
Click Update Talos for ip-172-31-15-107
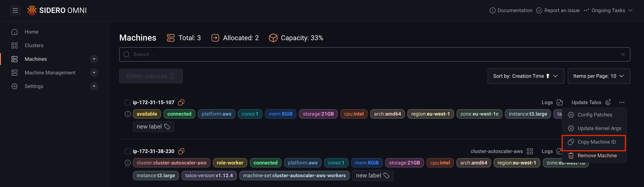(x=591, y=102)
